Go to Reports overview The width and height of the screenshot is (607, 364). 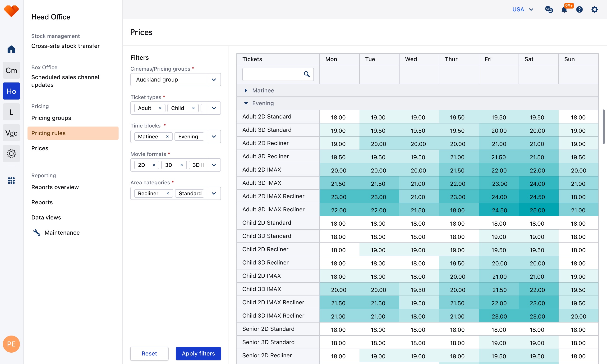click(55, 187)
